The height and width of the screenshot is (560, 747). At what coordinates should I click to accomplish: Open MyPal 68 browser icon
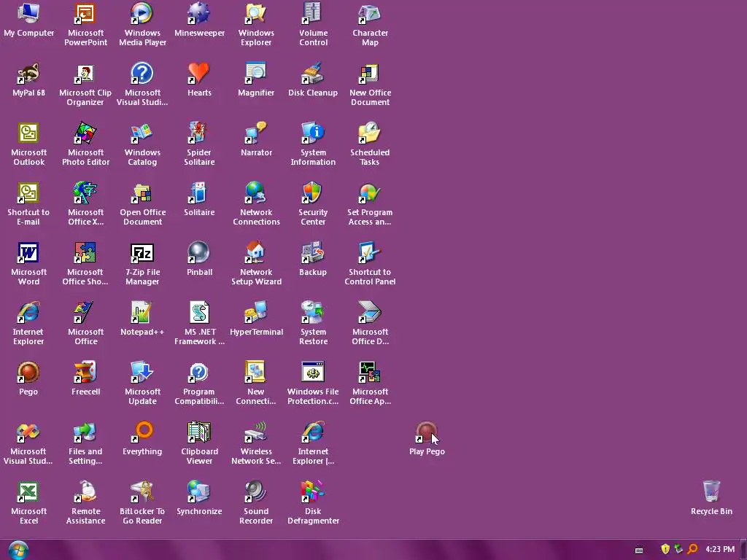[28, 74]
